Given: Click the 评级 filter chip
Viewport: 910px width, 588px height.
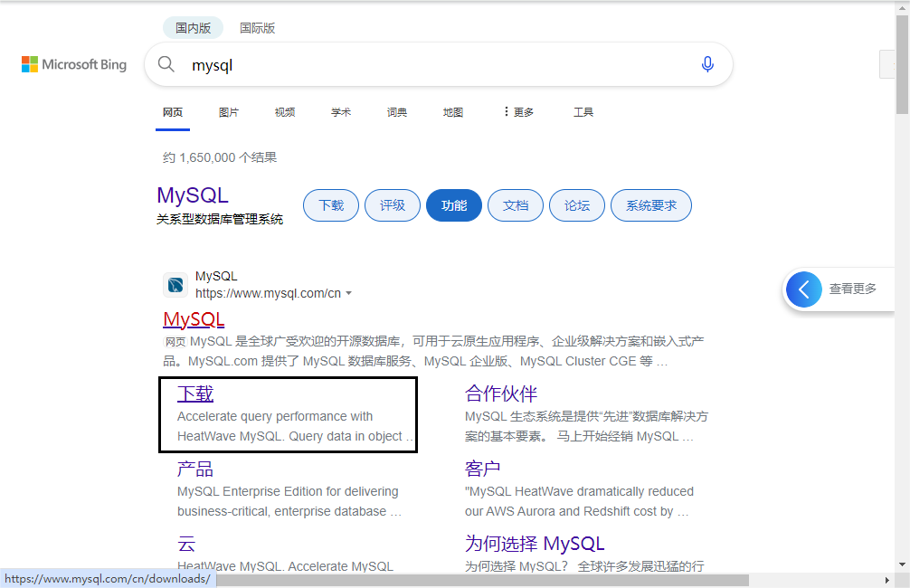Looking at the screenshot, I should (x=393, y=205).
